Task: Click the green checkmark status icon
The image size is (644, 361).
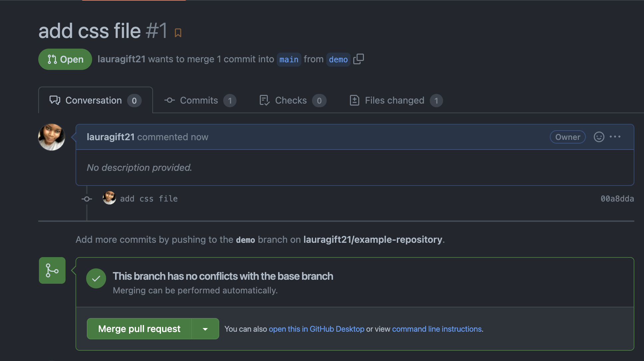Action: coord(96,278)
